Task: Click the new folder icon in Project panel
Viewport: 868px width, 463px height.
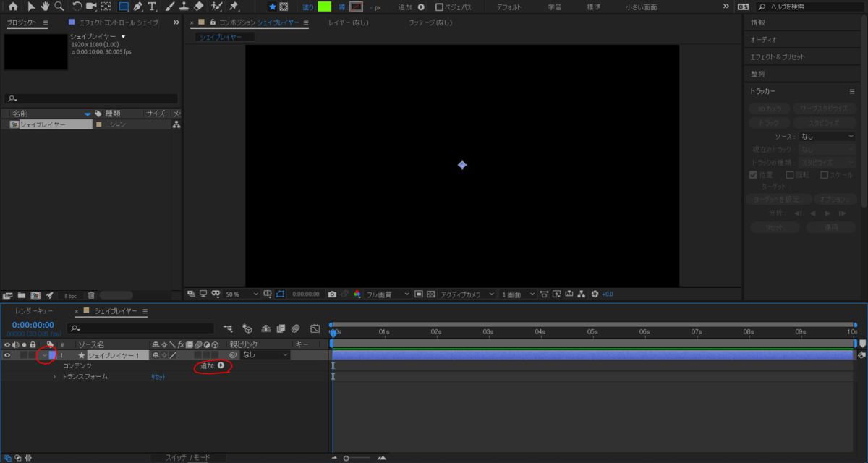Action: pos(22,295)
